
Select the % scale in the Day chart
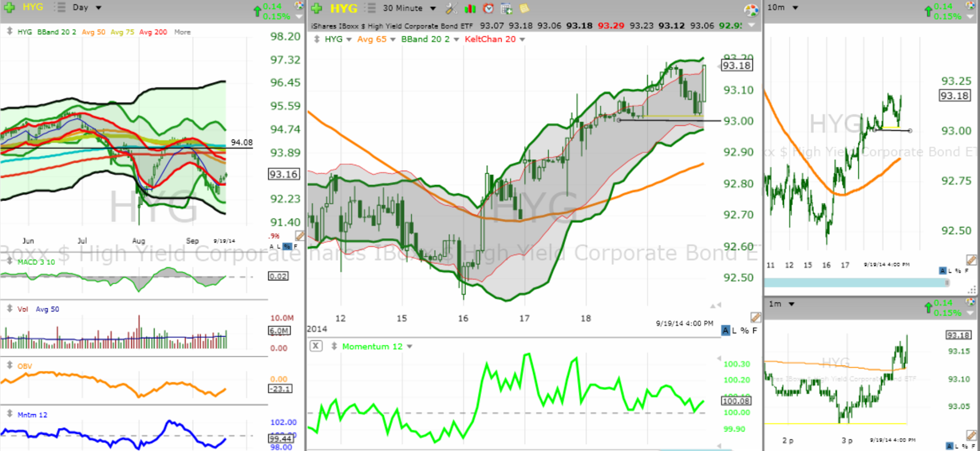[287, 247]
